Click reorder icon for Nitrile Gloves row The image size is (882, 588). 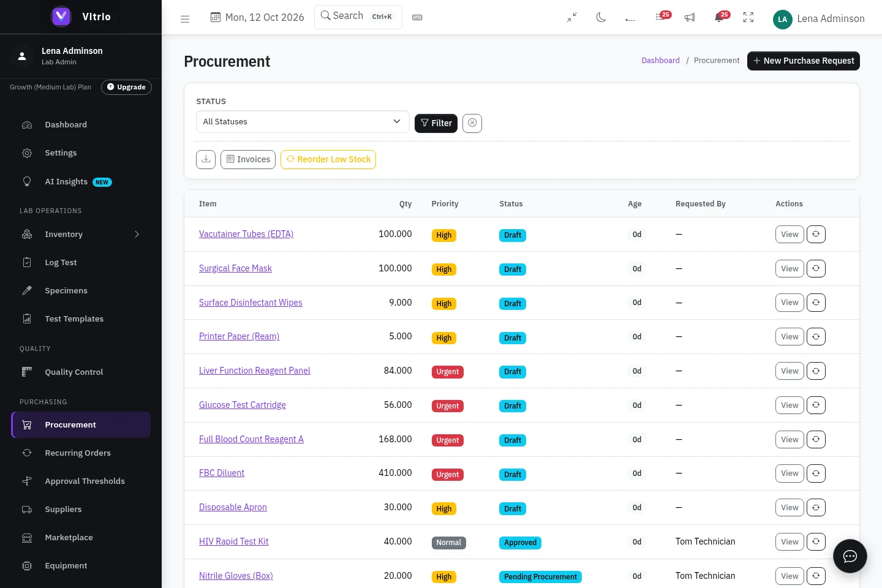point(816,576)
